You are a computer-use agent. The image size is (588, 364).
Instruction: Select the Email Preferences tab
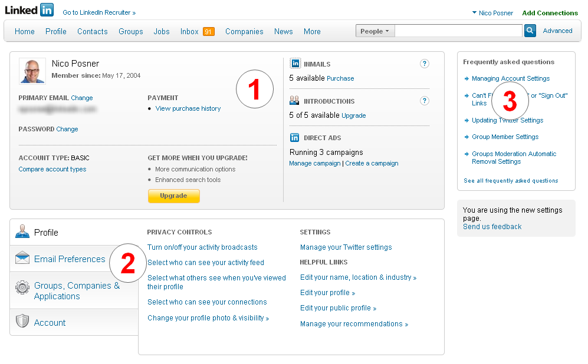pos(74,259)
